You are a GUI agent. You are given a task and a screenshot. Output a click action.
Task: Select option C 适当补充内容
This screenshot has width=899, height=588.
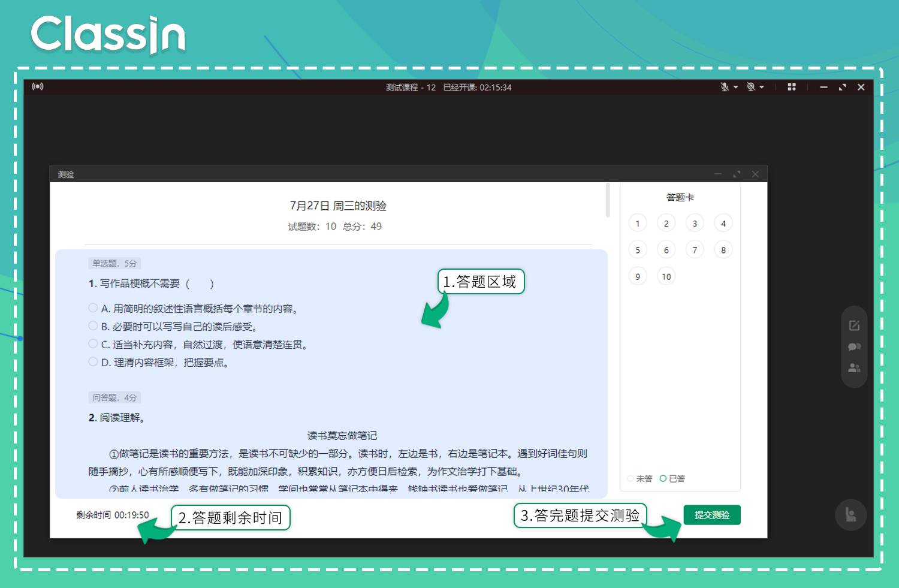pos(93,344)
